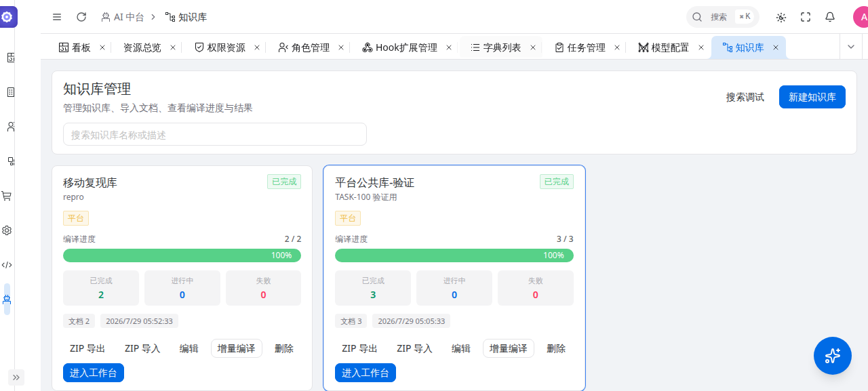Viewport: 868px width, 391px height.
Task: Click the 移动复现库 card title
Action: pos(90,182)
